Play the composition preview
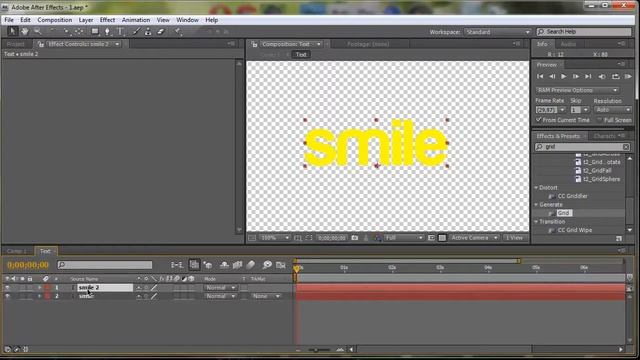 point(564,76)
